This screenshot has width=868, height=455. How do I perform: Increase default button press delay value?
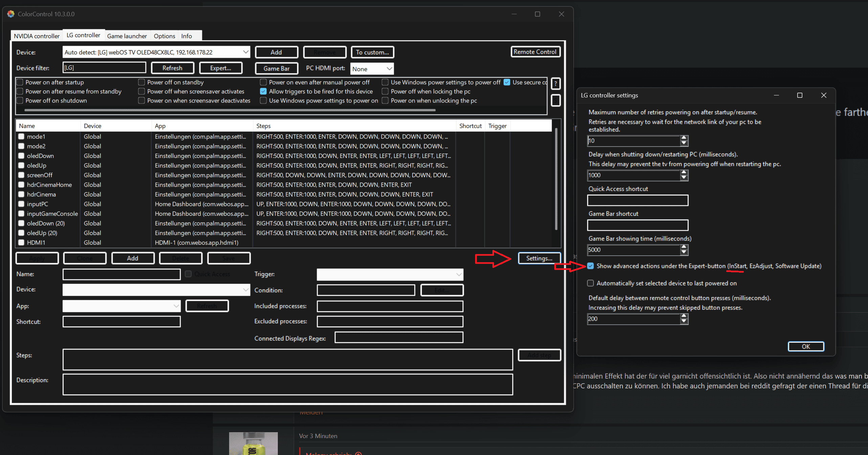(684, 316)
